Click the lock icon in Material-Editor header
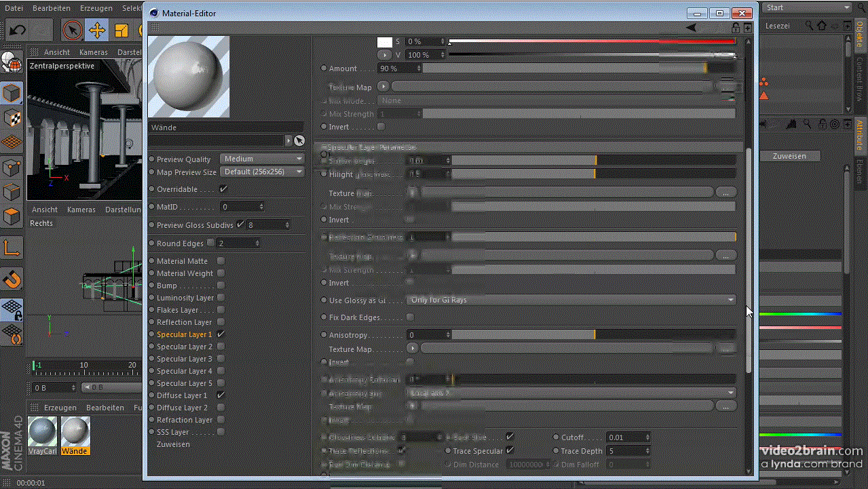 (736, 28)
